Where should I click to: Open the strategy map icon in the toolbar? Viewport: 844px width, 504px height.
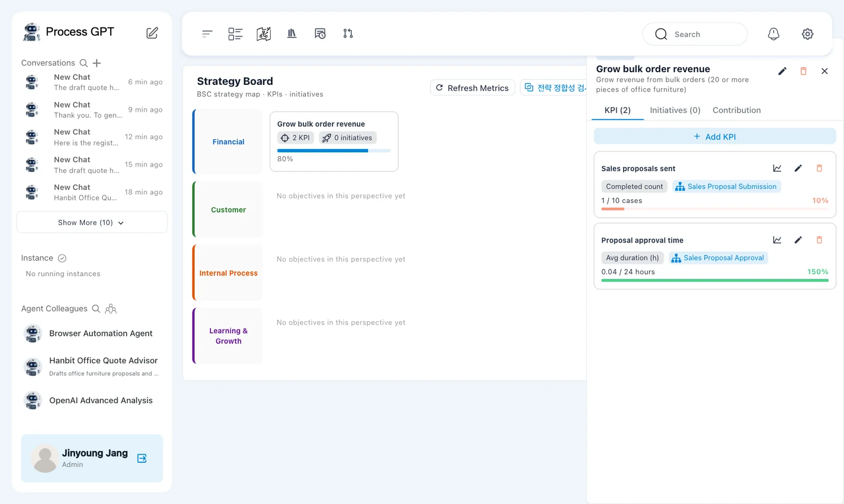[264, 34]
